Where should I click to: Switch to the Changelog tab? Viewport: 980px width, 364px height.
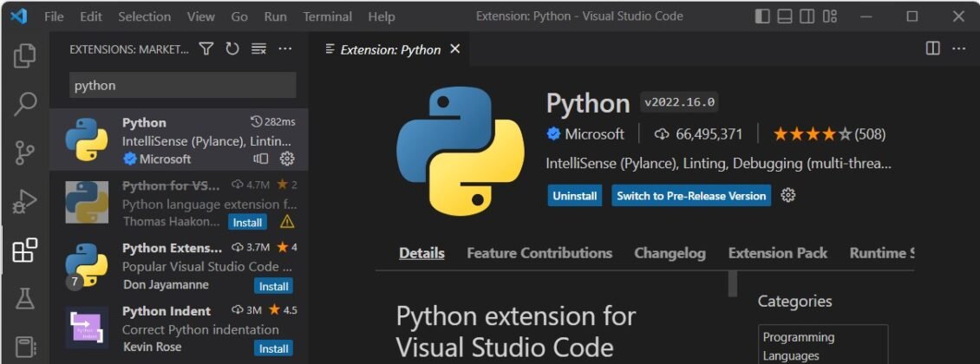click(670, 253)
